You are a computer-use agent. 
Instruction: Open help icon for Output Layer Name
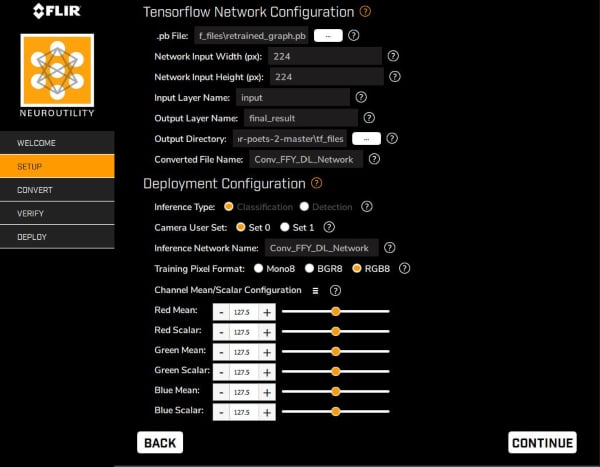(x=369, y=118)
